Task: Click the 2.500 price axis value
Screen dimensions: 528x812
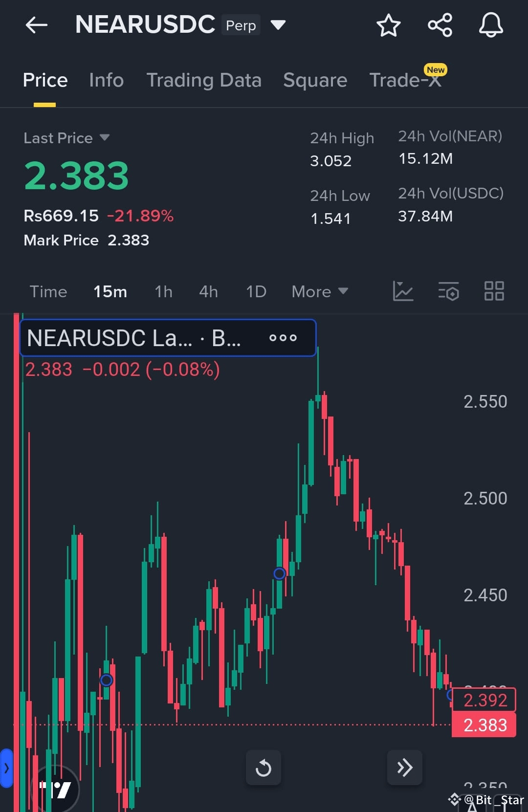Action: click(485, 499)
